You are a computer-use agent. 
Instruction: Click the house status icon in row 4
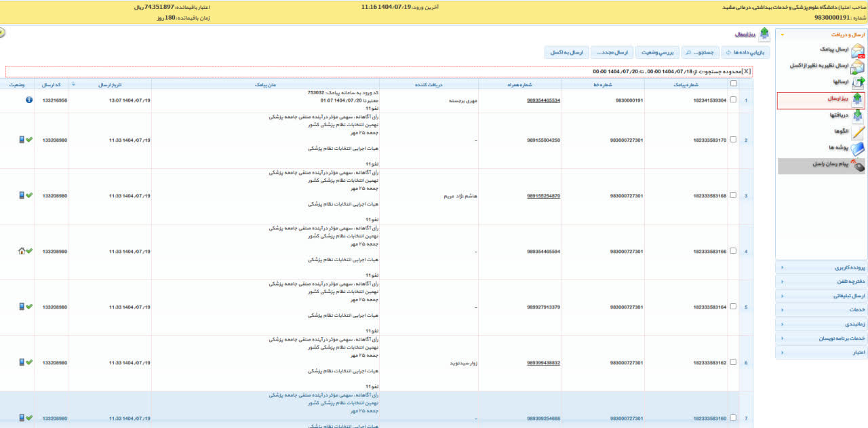21,251
